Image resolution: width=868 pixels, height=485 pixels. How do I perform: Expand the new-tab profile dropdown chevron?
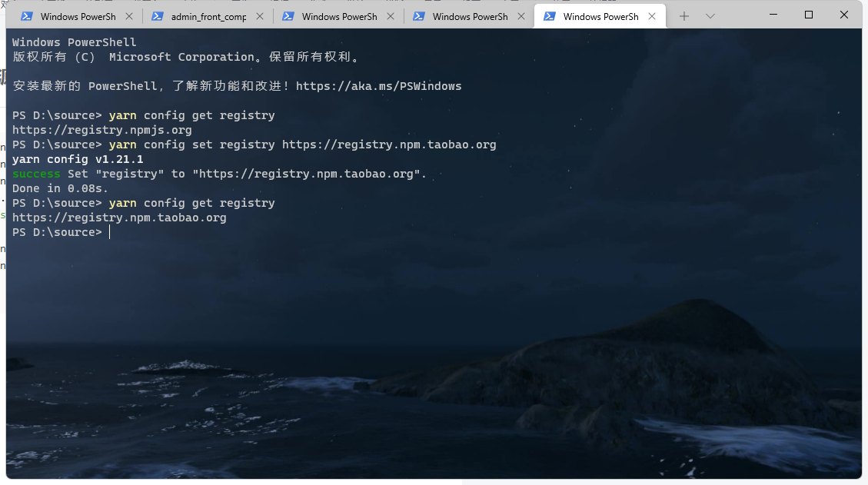(710, 17)
